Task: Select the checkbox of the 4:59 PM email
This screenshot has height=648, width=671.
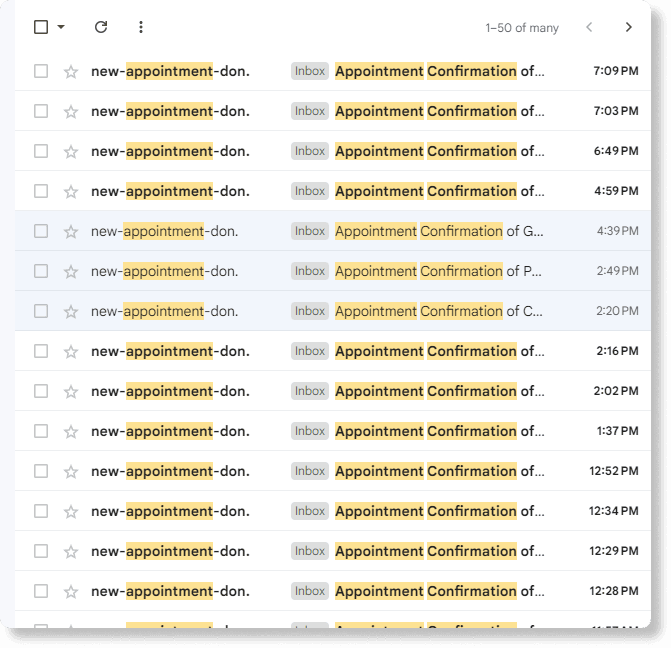Action: (x=41, y=191)
